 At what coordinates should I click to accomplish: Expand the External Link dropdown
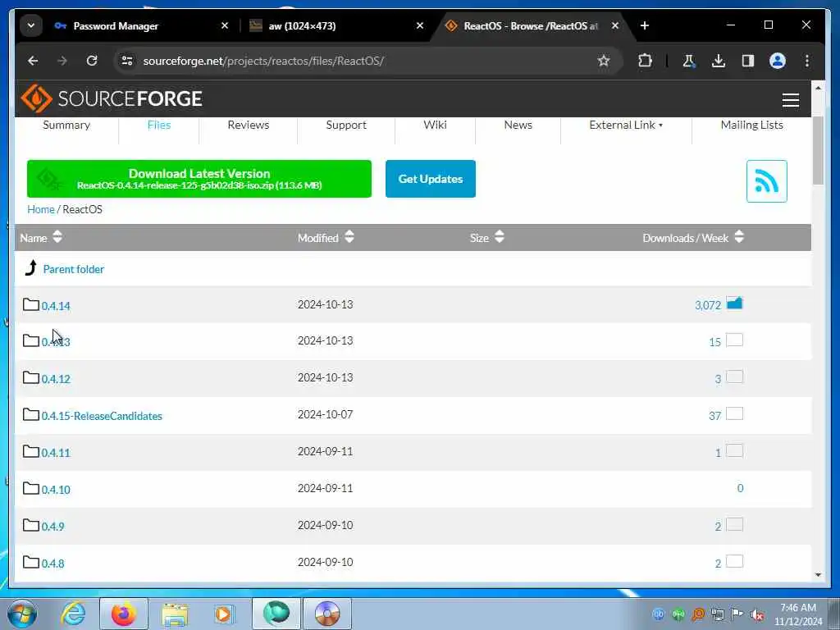pyautogui.click(x=626, y=125)
